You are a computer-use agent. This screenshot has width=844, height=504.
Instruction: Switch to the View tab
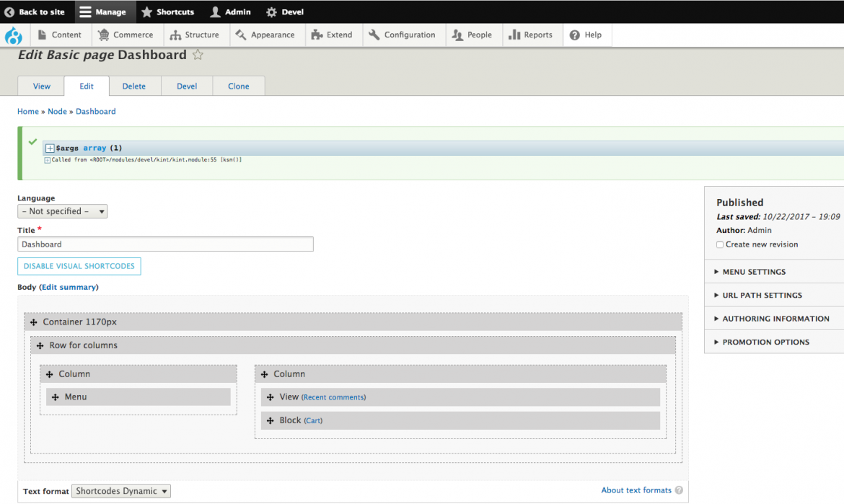(x=40, y=86)
